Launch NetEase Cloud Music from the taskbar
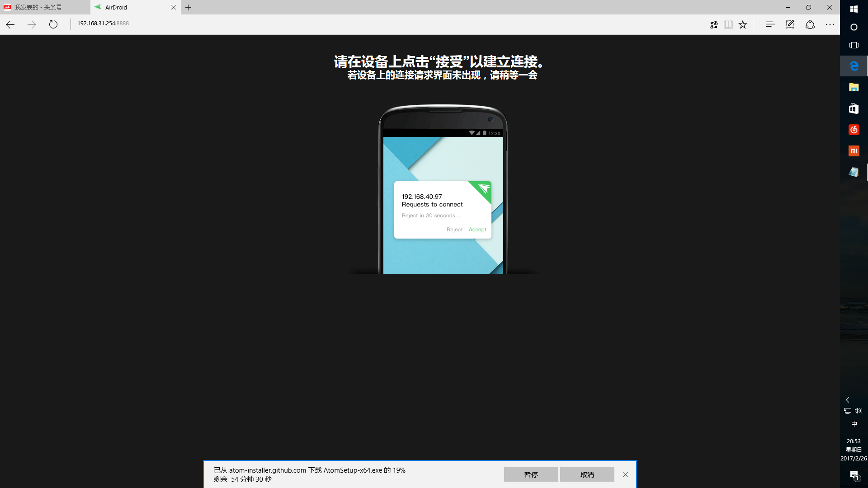This screenshot has height=488, width=868. pyautogui.click(x=854, y=130)
